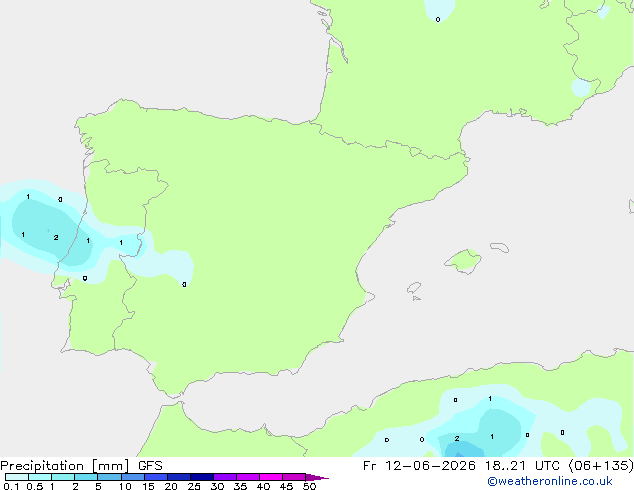
Task: Click the 'Fr 12-06-2026 18..21 UTC (06+135)' timestamp
Action: coord(498,466)
